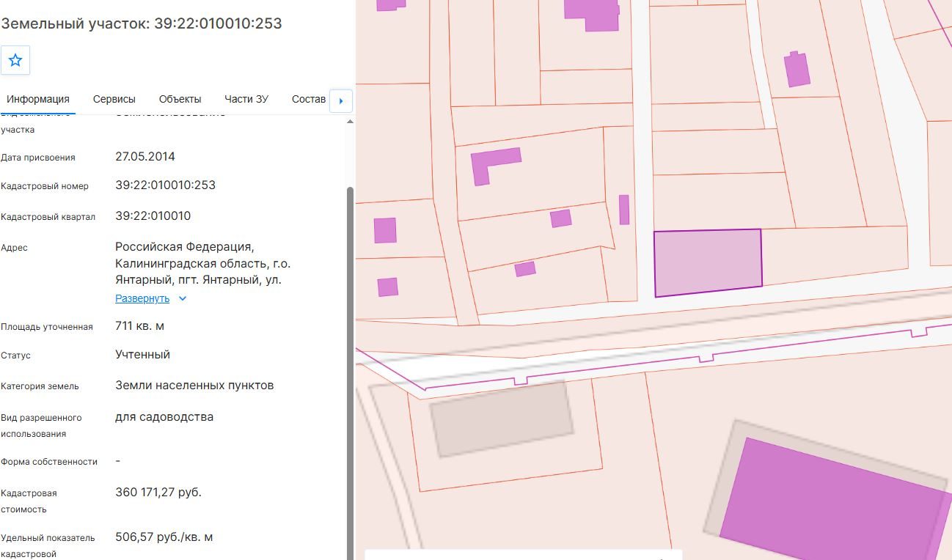Click cadastral cost 360 171,27 руб.

pos(158,492)
